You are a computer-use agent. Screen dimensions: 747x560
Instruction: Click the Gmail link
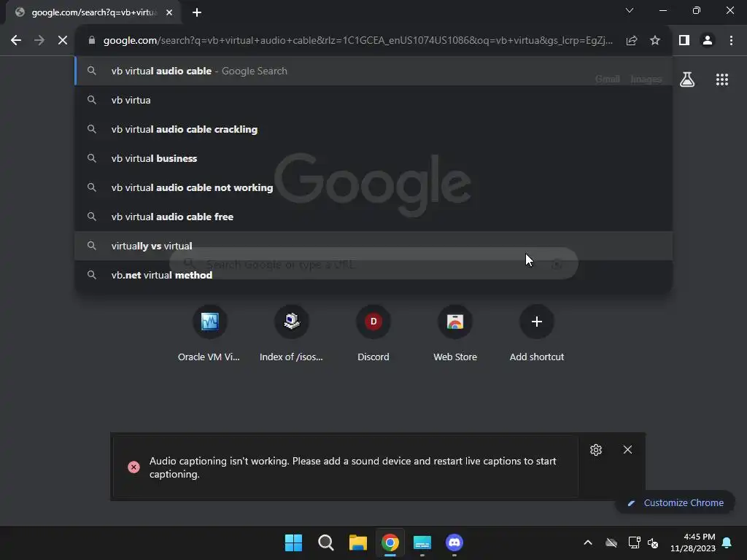tap(608, 79)
